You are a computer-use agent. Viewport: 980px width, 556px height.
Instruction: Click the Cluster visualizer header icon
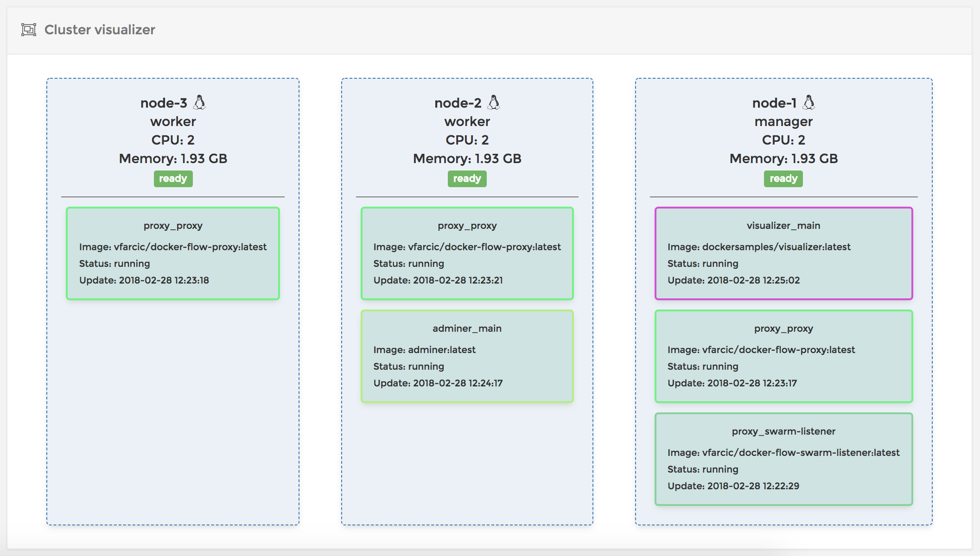(x=28, y=30)
